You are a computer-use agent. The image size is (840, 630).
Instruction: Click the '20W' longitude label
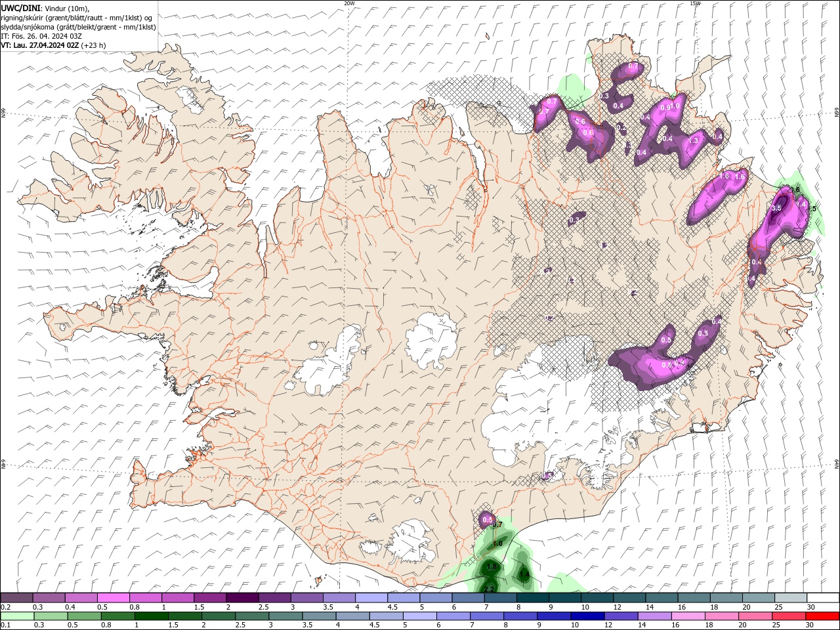(349, 3)
